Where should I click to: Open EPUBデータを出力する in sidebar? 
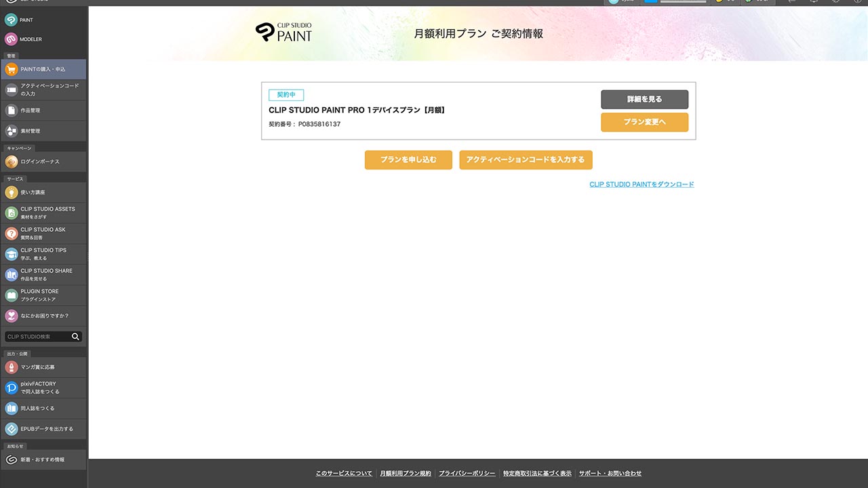pyautogui.click(x=43, y=429)
